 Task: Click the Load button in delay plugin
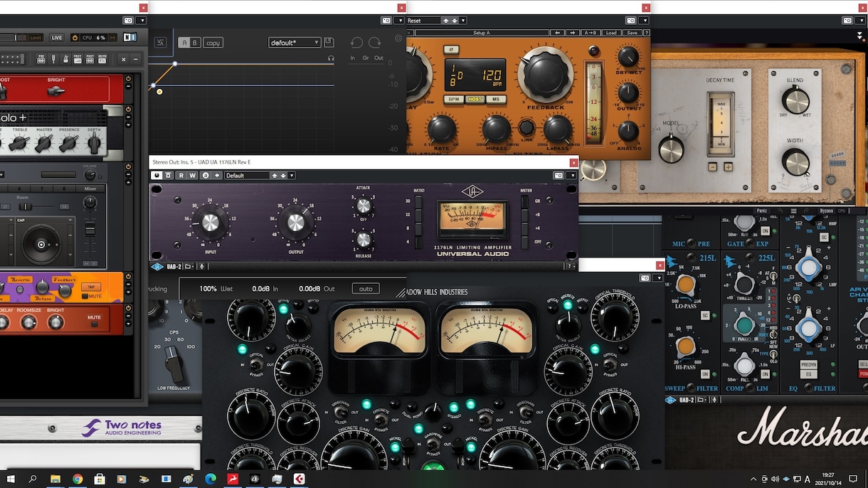pyautogui.click(x=611, y=33)
